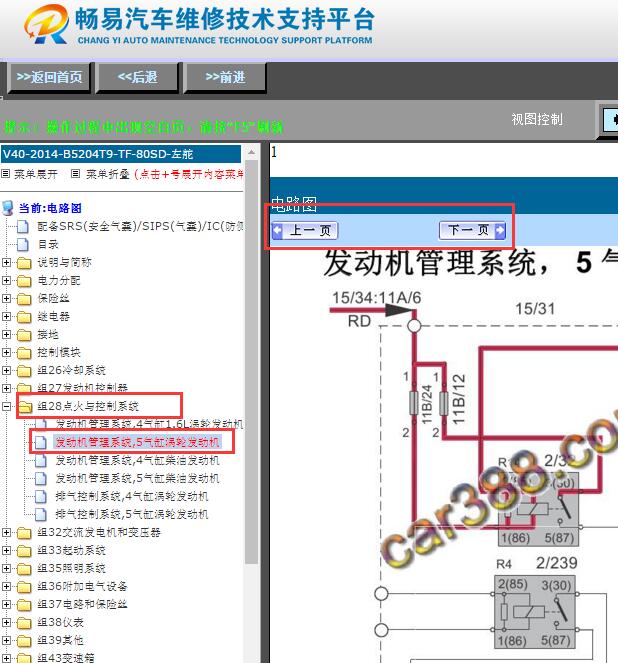The width and height of the screenshot is (618, 663).
Task: Expand the 组35照明系统 node
Action: pyautogui.click(x=6, y=568)
